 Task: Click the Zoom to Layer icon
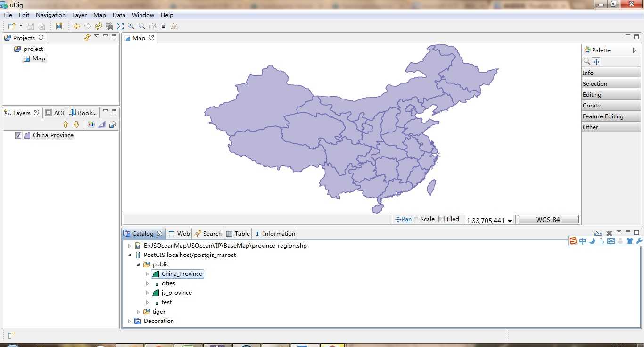[x=113, y=124]
